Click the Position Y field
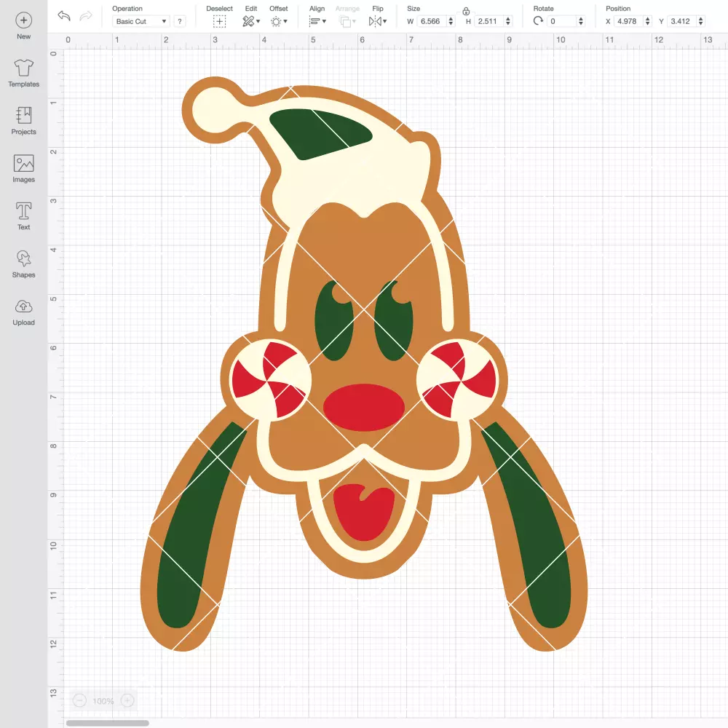Screen dimensions: 728x728 (682, 21)
